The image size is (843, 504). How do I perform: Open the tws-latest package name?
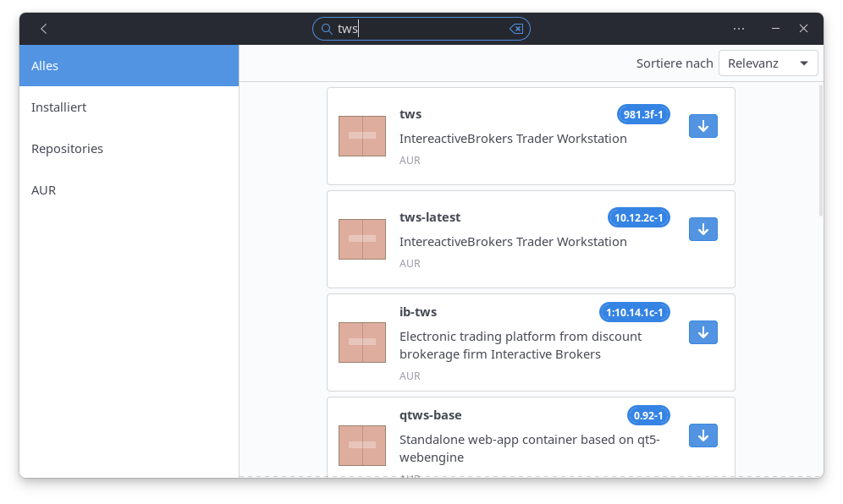click(430, 217)
